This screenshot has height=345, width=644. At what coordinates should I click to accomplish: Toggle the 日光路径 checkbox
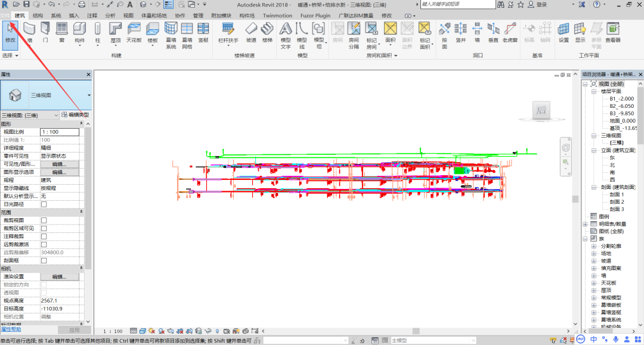(44, 204)
